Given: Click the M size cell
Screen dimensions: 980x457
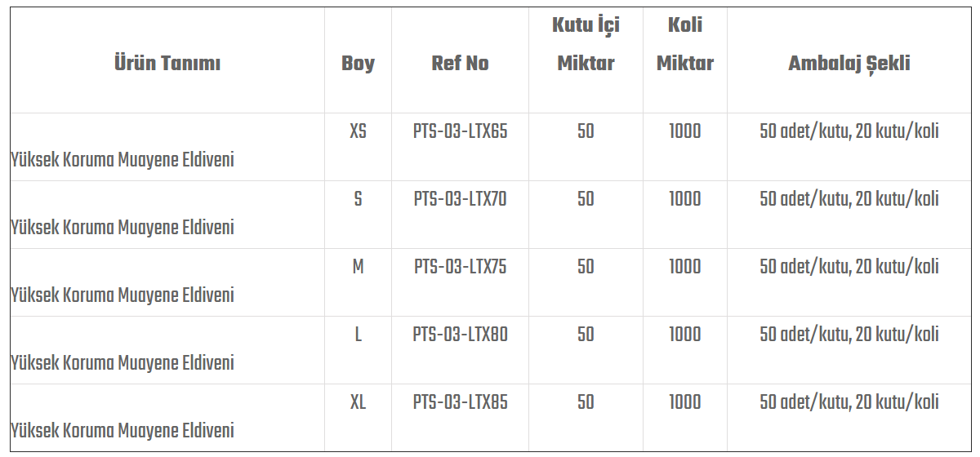Looking at the screenshot, I should (x=358, y=267).
